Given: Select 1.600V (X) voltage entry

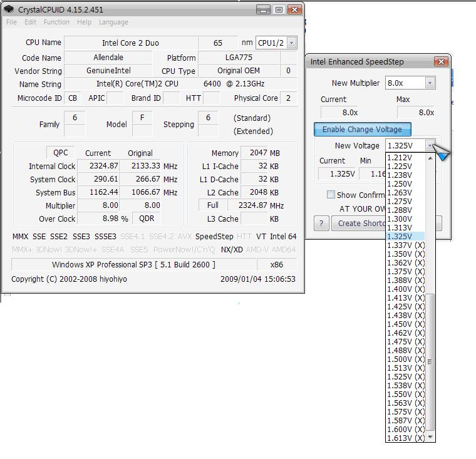Looking at the screenshot, I should (x=405, y=430).
